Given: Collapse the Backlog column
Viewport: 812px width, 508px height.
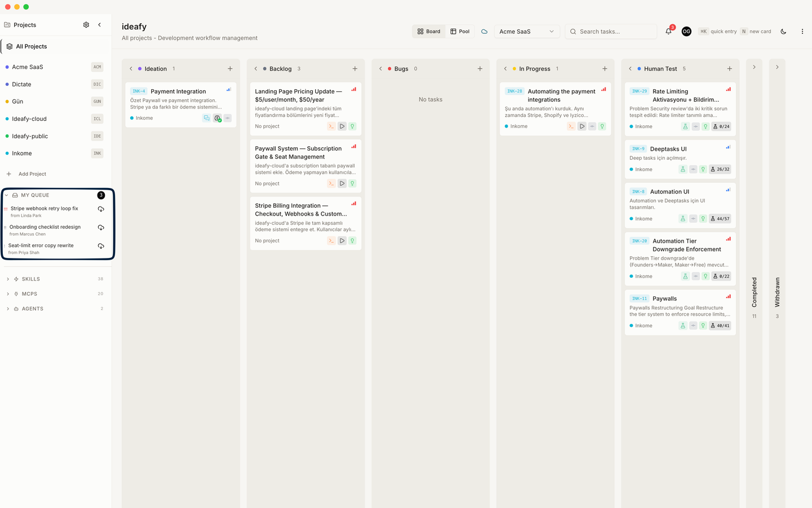Looking at the screenshot, I should pos(255,69).
